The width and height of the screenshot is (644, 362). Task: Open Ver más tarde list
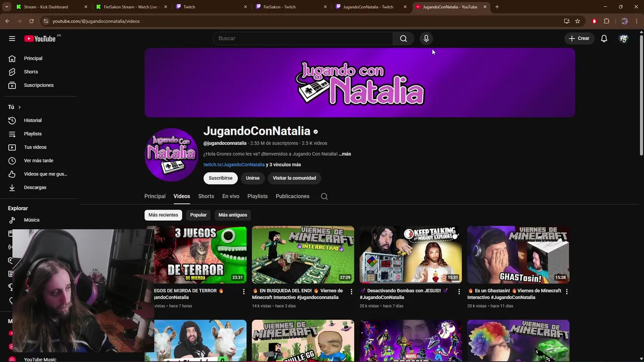[x=39, y=160]
